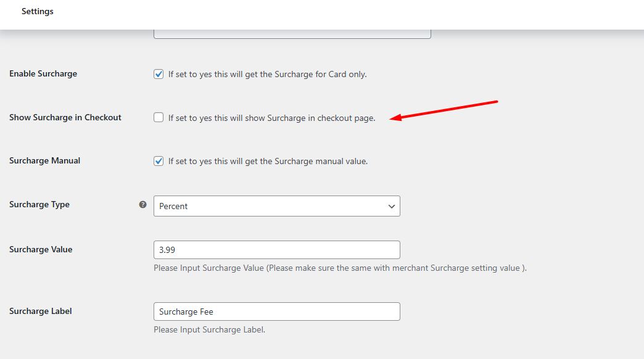Click the 'Please Input Surcharge Label' hint text

(210, 330)
